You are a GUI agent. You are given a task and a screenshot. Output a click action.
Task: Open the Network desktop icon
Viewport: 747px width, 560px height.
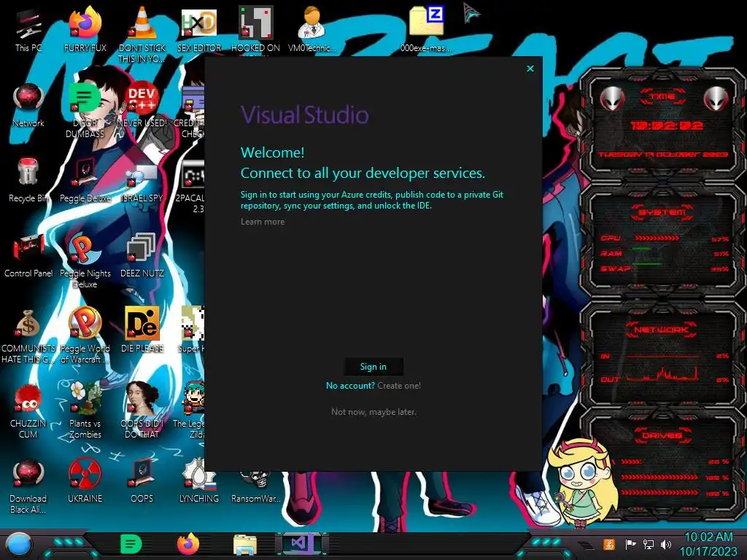pos(28,106)
